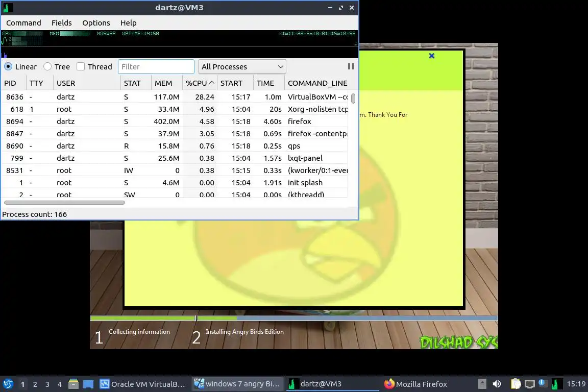Sort by the STAT column header
This screenshot has height=392, width=588.
point(136,83)
